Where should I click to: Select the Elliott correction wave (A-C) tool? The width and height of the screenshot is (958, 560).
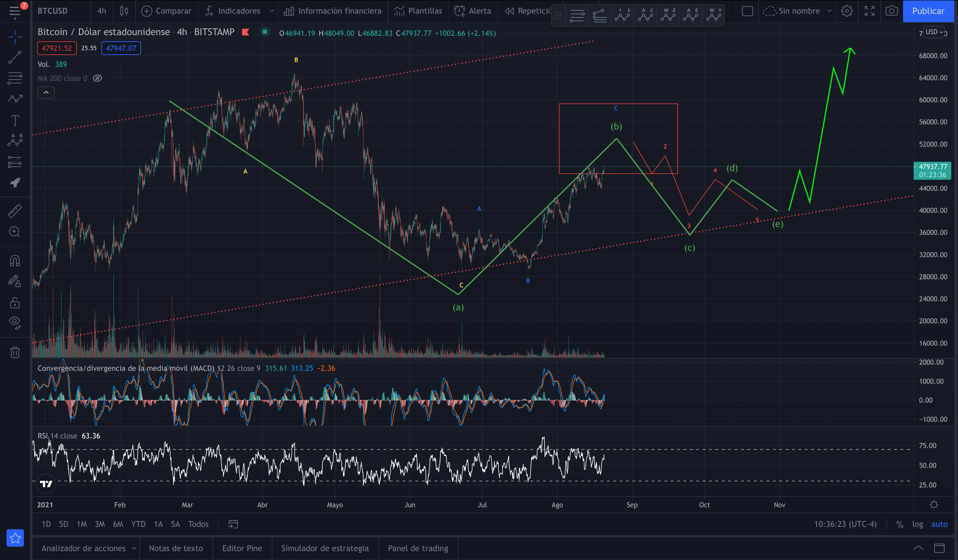click(x=645, y=15)
